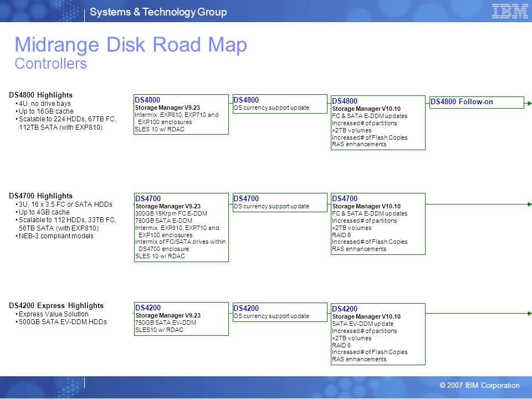Click 'Increased # of Flash Copies' in the DS4200 box

[x=370, y=352]
